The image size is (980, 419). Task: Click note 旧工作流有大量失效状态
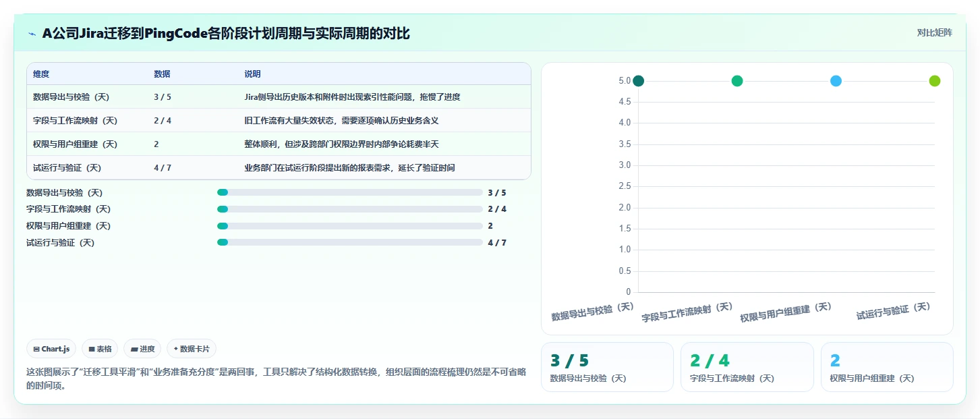click(x=341, y=121)
